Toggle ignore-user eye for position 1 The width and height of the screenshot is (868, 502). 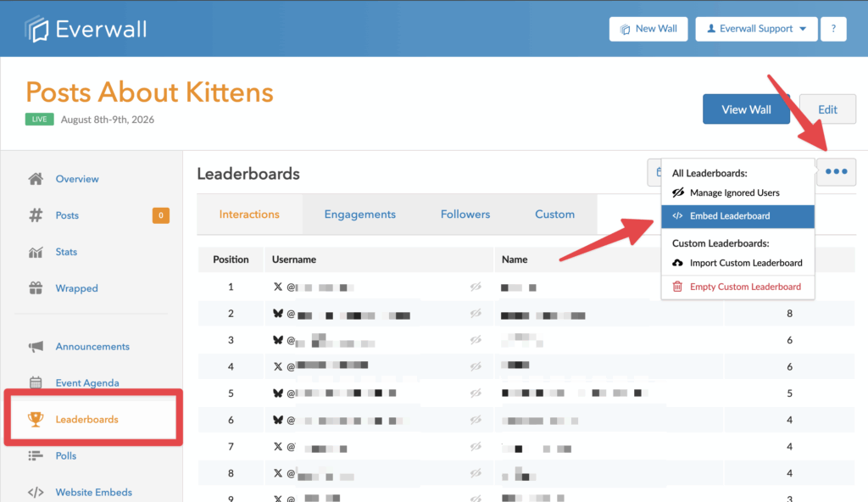pyautogui.click(x=476, y=287)
